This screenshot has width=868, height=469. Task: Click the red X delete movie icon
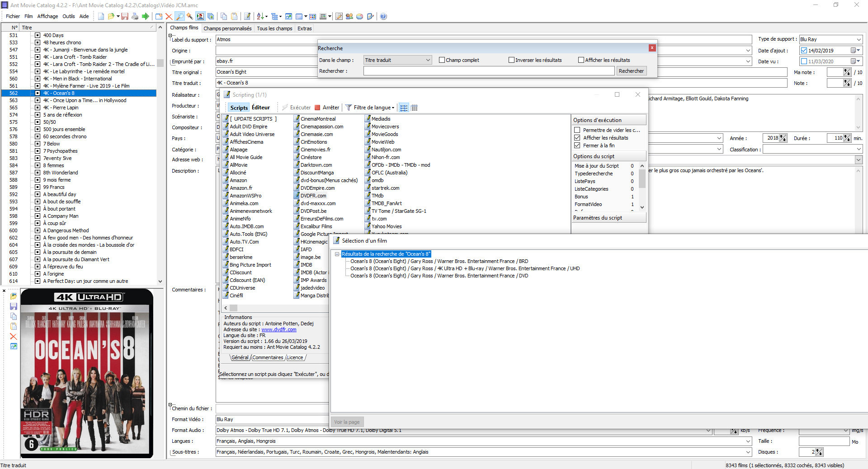(169, 17)
